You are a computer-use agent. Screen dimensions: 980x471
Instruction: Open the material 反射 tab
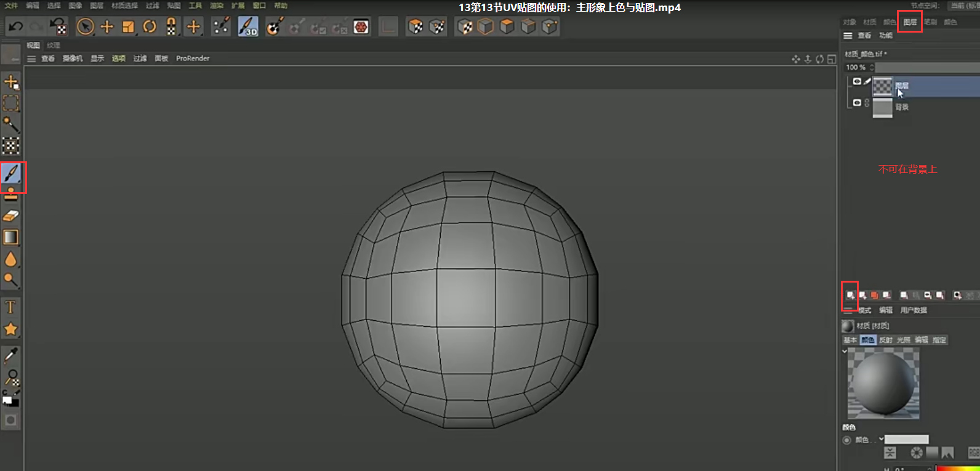click(886, 340)
